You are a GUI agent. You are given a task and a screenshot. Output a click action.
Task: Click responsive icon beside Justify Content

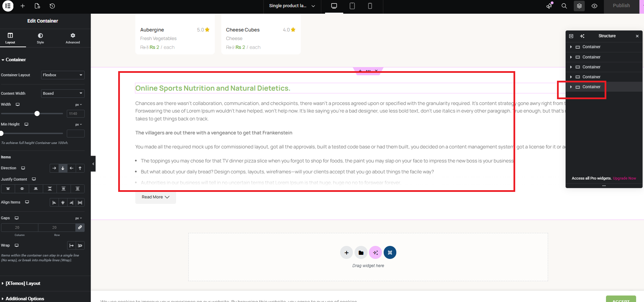[x=34, y=179]
